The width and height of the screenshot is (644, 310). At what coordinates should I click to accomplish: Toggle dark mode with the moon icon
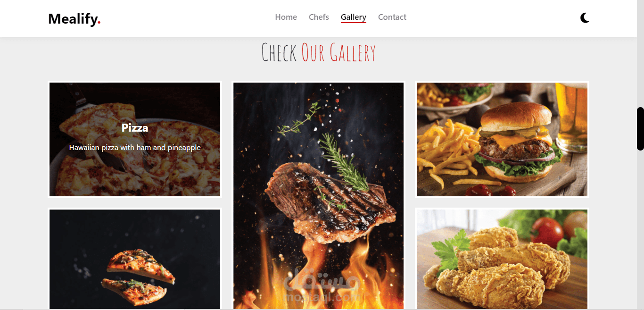tap(585, 18)
